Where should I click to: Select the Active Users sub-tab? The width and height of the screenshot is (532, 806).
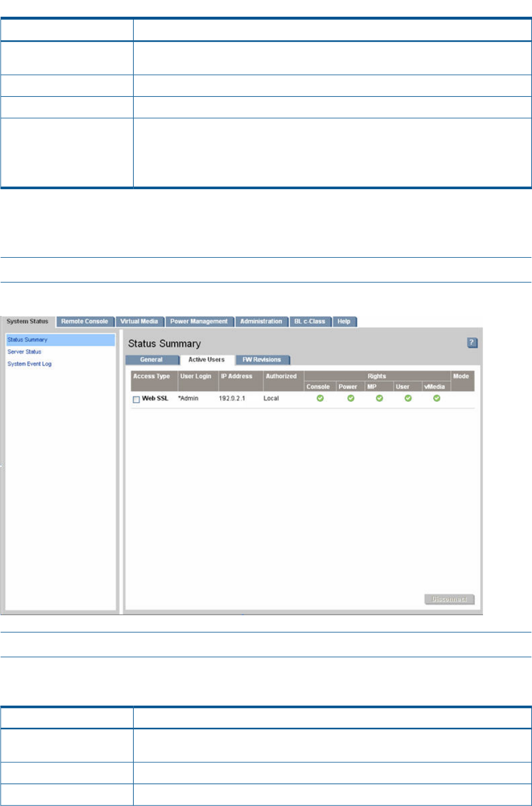[x=206, y=360]
